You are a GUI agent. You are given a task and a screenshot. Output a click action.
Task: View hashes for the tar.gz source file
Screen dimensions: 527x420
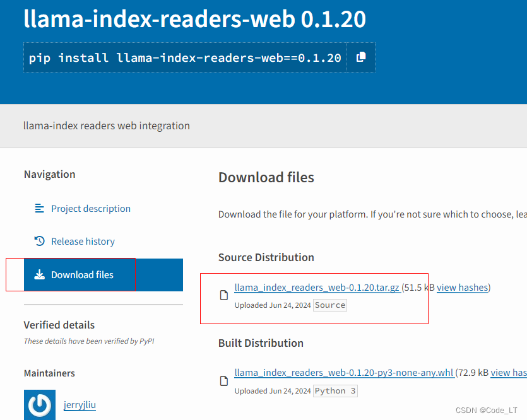462,288
